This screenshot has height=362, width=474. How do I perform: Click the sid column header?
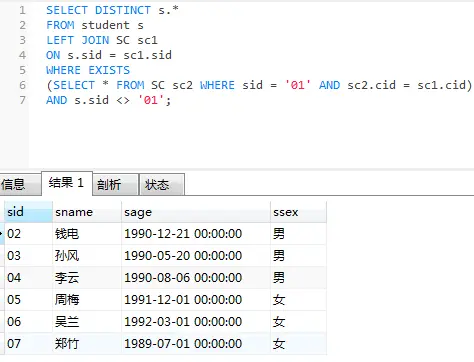pyautogui.click(x=28, y=212)
